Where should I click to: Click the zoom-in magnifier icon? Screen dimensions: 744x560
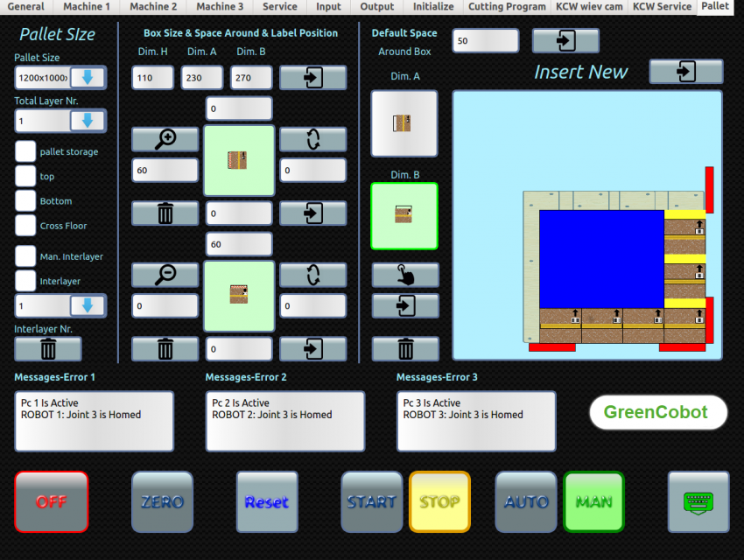coord(165,139)
